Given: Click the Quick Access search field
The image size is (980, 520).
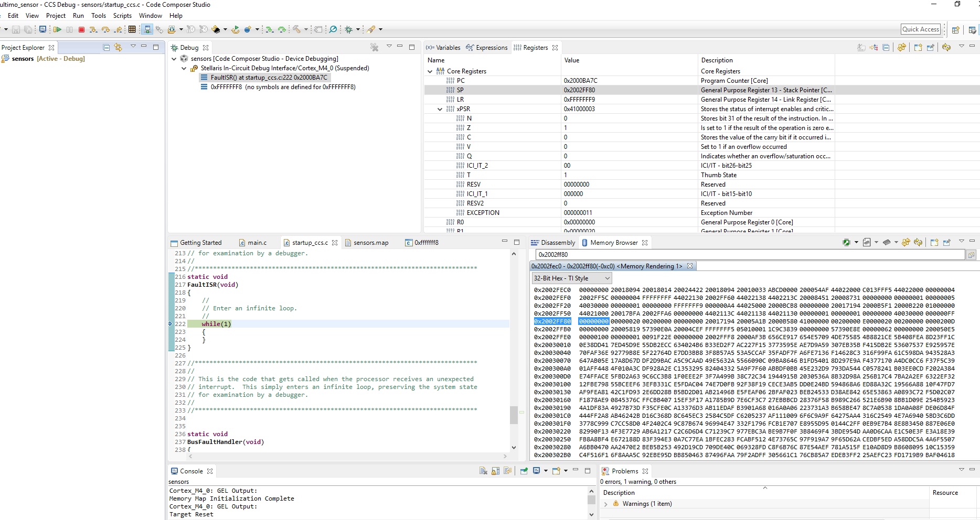Looking at the screenshot, I should (921, 29).
